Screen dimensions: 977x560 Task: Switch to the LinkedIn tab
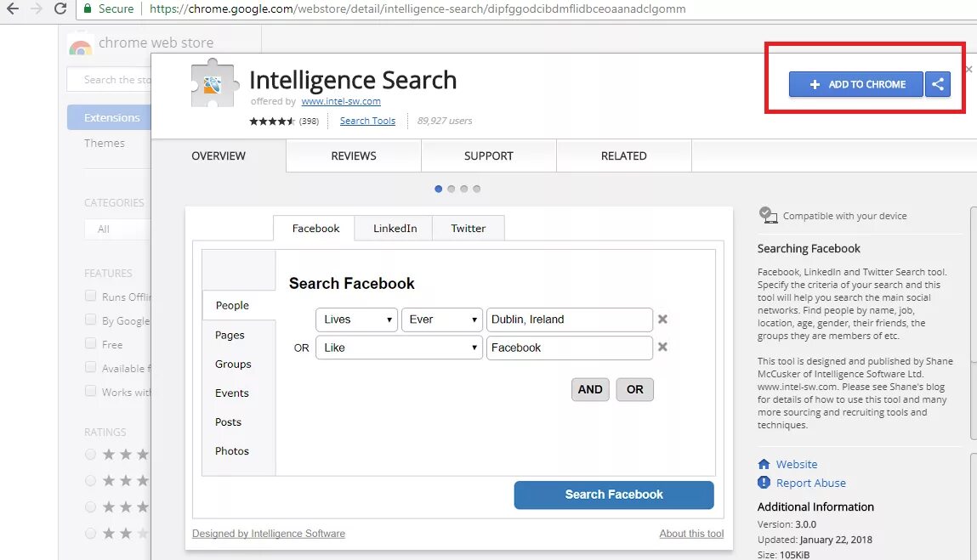pos(394,228)
